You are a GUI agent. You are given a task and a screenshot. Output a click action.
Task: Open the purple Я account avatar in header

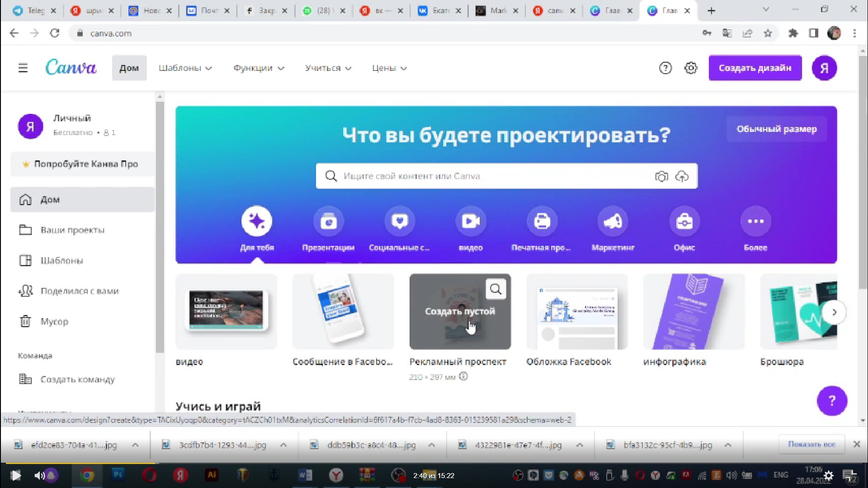[x=824, y=68]
